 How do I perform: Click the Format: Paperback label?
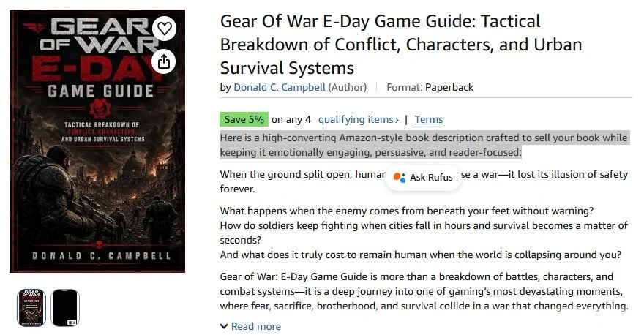click(430, 87)
